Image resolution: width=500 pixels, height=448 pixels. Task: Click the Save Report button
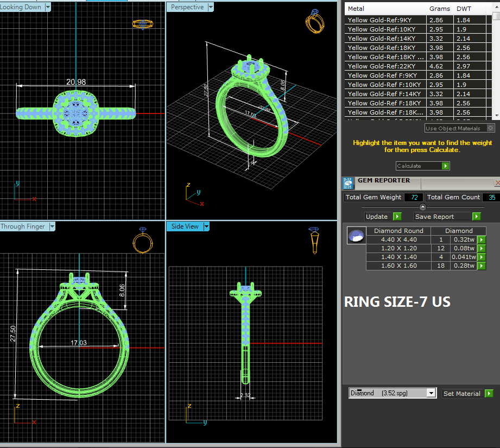click(447, 216)
